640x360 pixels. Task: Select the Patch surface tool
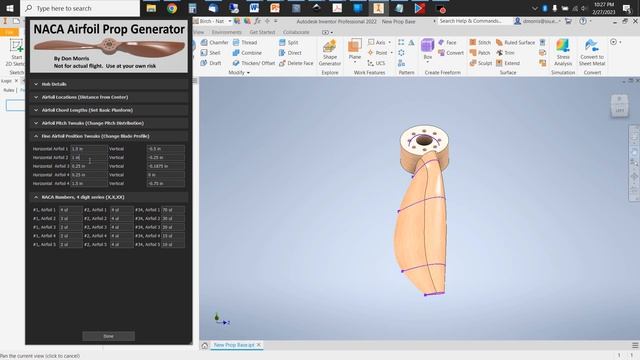[x=480, y=53]
